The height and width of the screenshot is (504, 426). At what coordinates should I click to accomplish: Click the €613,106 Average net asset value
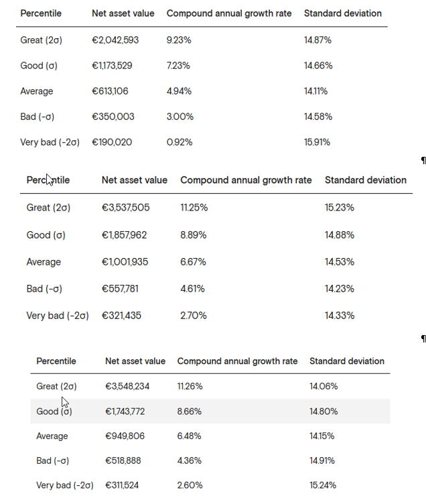pyautogui.click(x=110, y=91)
